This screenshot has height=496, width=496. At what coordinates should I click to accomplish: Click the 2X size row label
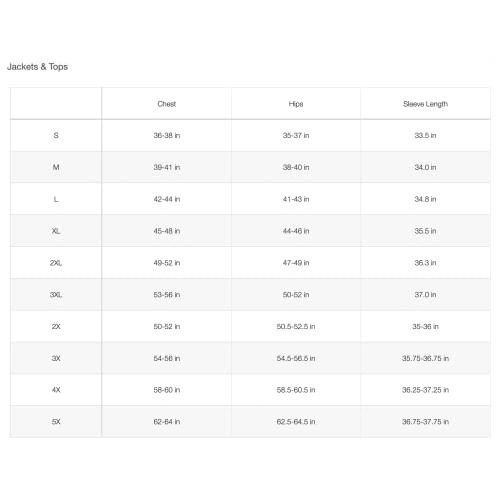point(56,326)
